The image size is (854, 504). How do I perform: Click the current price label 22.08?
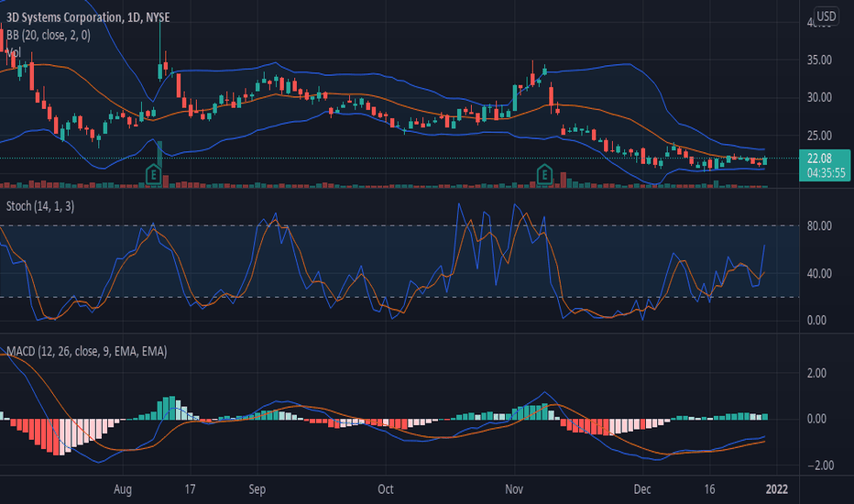tap(819, 159)
